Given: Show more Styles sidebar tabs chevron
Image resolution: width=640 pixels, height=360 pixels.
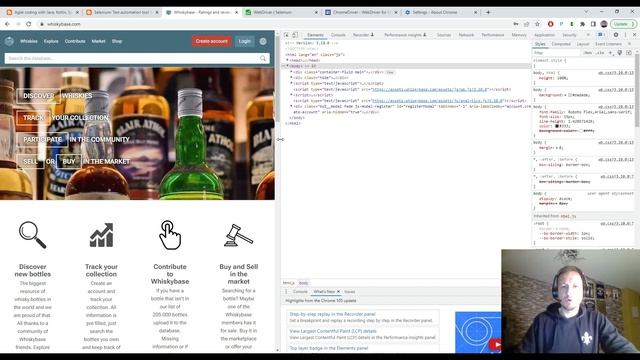Looking at the screenshot, I should pos(629,44).
